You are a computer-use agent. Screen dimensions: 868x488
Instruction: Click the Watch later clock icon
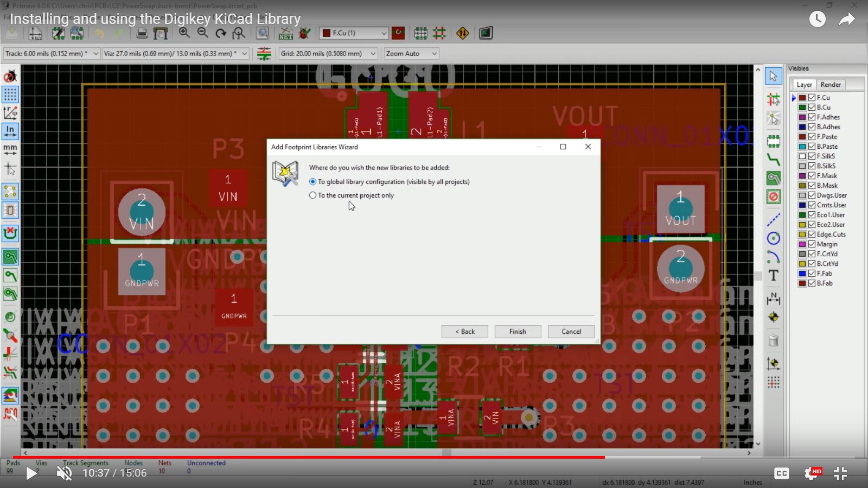tap(818, 20)
